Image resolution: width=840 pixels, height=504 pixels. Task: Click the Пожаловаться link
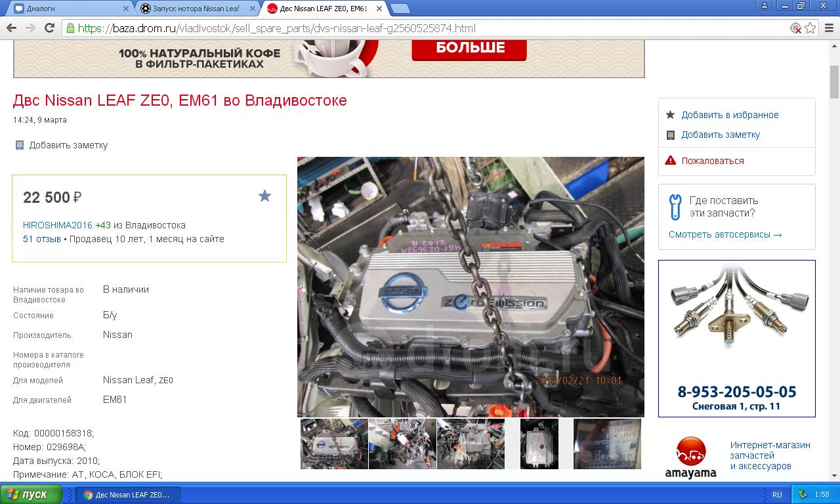[713, 161]
